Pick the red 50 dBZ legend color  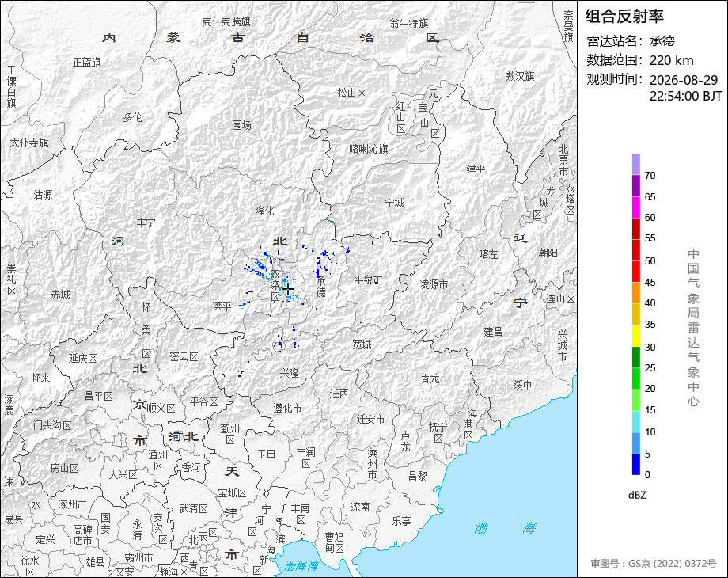tap(636, 250)
